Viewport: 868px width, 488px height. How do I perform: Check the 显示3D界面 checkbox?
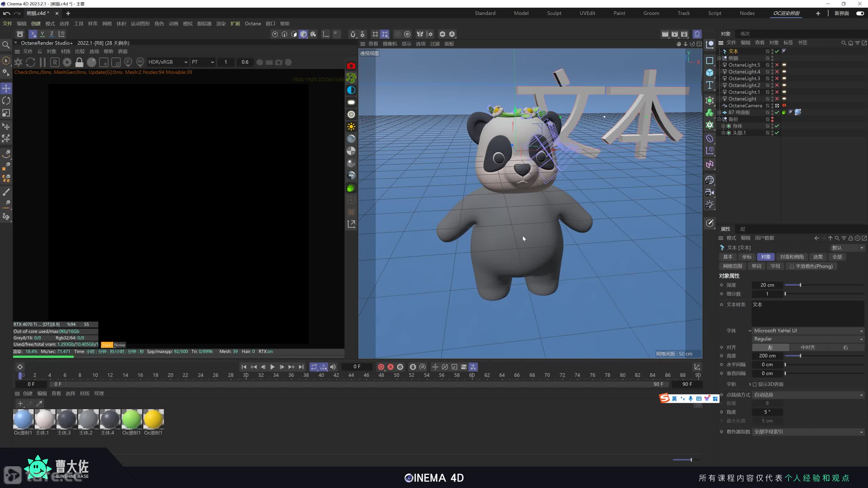[755, 384]
